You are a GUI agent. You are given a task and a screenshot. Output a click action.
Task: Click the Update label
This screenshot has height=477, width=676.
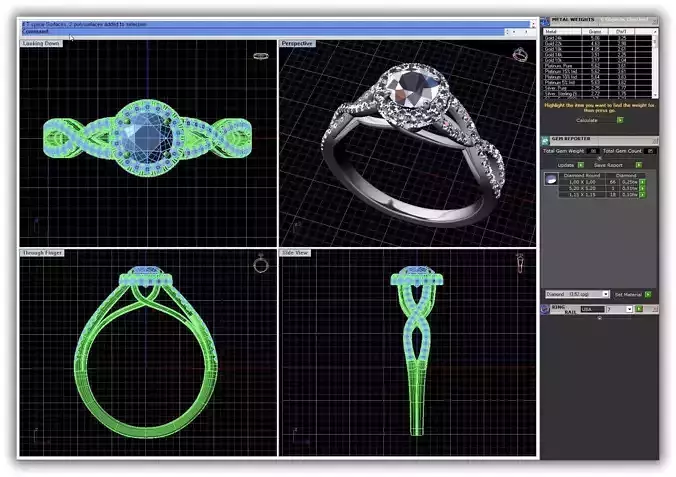(566, 165)
